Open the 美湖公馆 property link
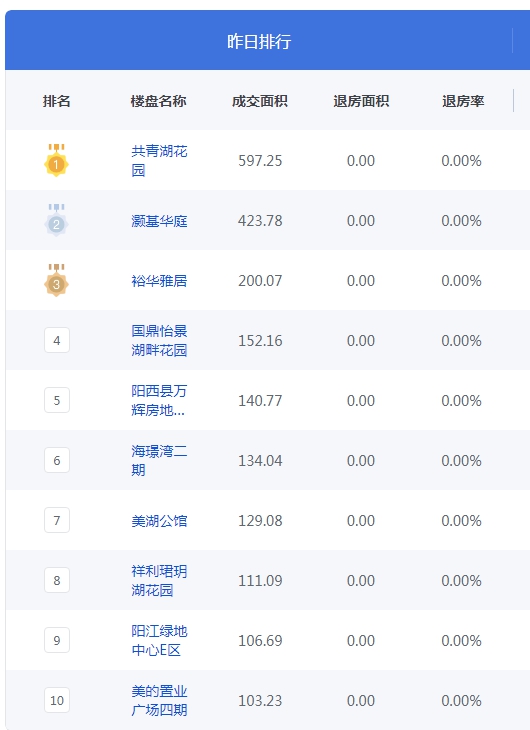The height and width of the screenshot is (730, 530). click(x=159, y=520)
